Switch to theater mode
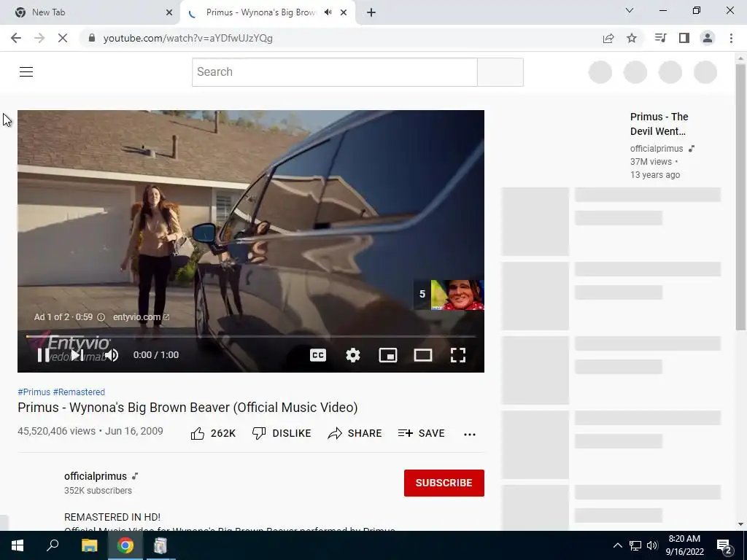This screenshot has width=747, height=560. point(423,355)
